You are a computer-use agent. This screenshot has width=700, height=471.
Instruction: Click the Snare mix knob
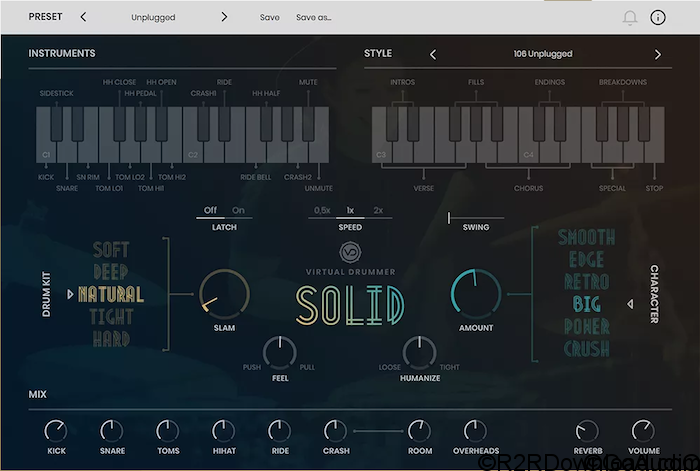click(112, 431)
